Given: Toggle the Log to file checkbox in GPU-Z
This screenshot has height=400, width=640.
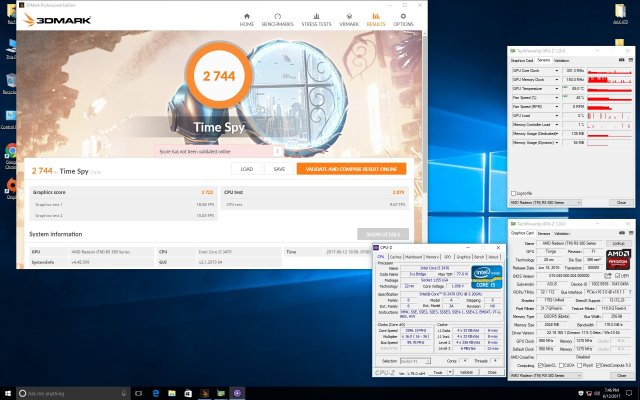Looking at the screenshot, I should (513, 193).
